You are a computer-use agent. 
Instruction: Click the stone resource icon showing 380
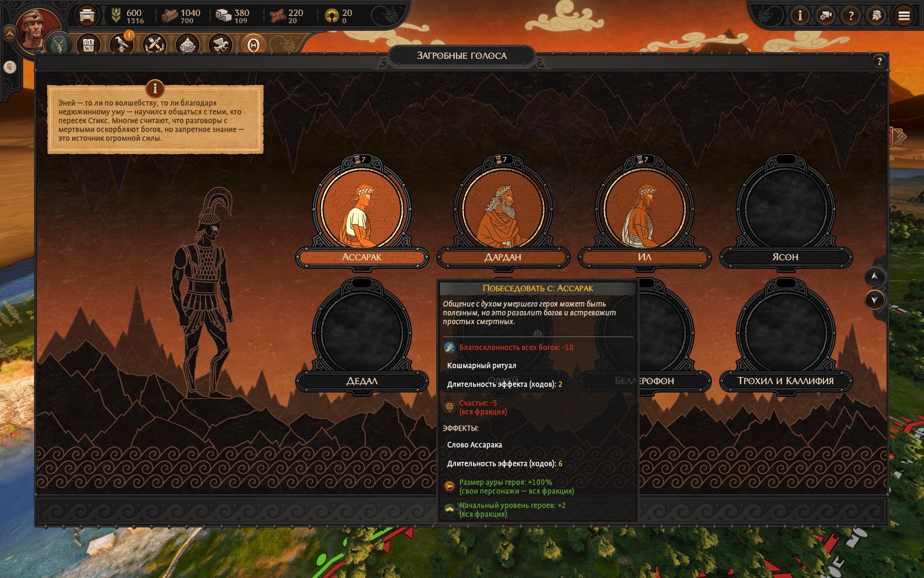pyautogui.click(x=223, y=15)
